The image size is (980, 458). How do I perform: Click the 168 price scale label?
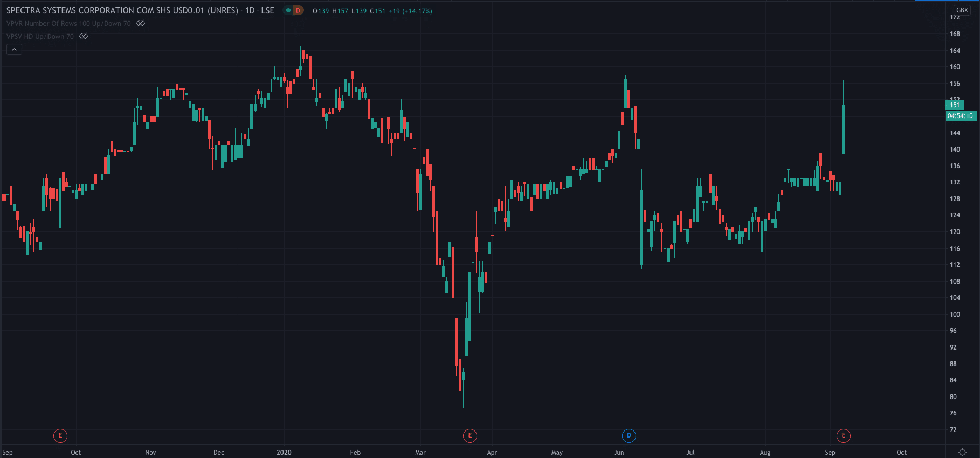[955, 34]
